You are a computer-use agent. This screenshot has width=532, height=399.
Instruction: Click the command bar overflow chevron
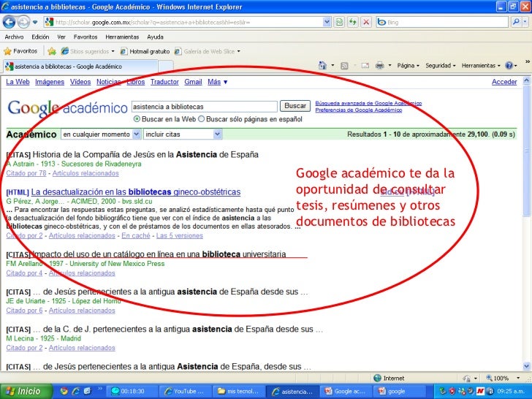(528, 61)
